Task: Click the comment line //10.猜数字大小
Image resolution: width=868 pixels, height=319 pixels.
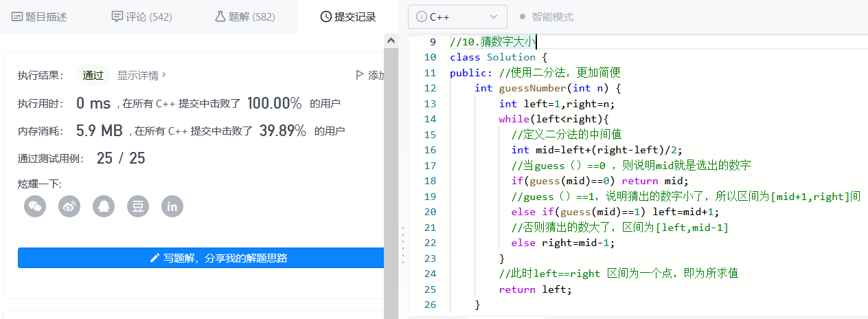Action: pyautogui.click(x=492, y=41)
